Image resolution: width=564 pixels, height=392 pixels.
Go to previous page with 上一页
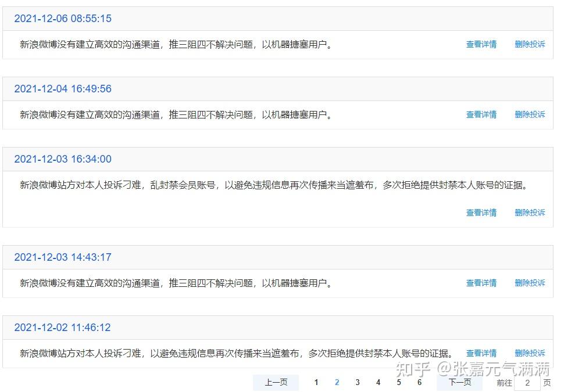click(x=276, y=382)
